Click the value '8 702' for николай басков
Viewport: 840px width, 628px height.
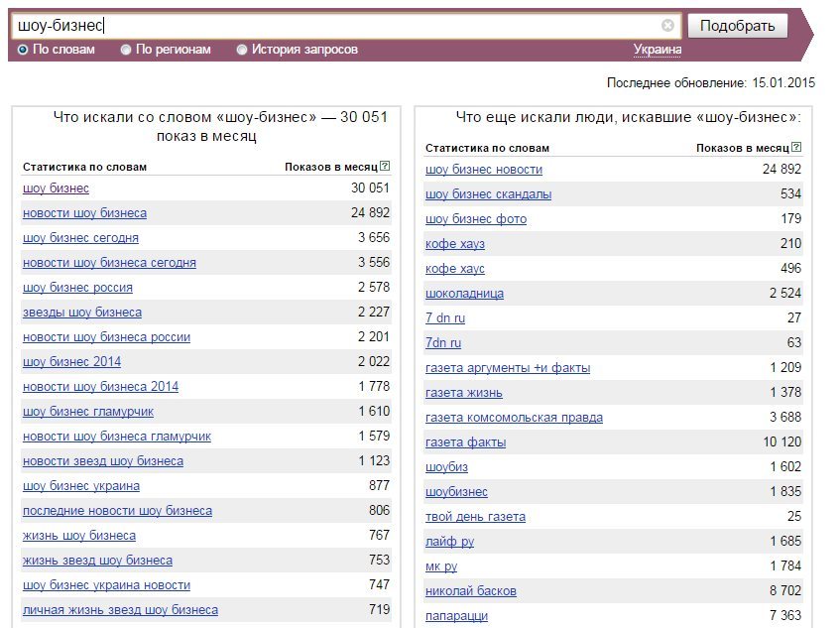(785, 590)
